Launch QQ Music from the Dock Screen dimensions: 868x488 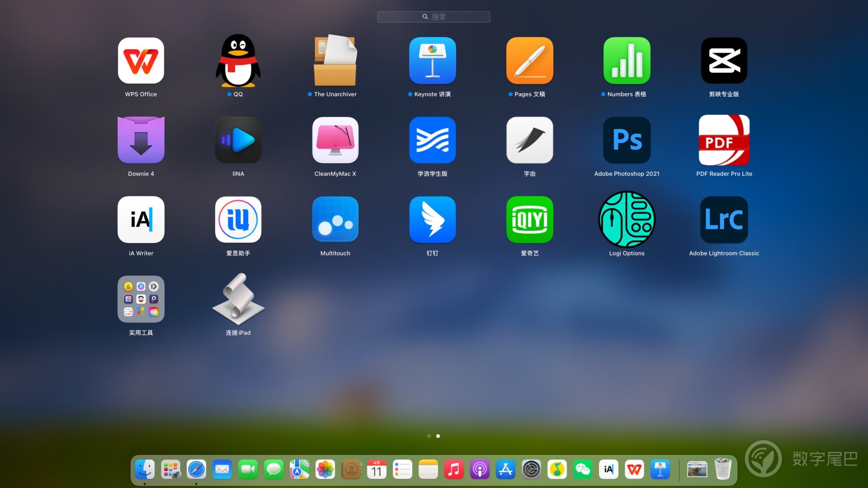pyautogui.click(x=557, y=469)
